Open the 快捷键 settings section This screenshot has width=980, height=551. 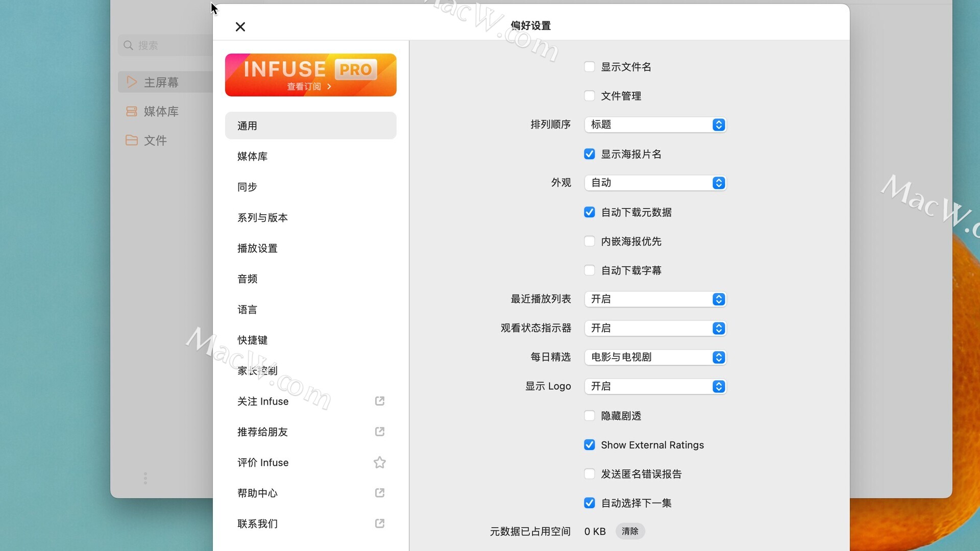pos(310,340)
